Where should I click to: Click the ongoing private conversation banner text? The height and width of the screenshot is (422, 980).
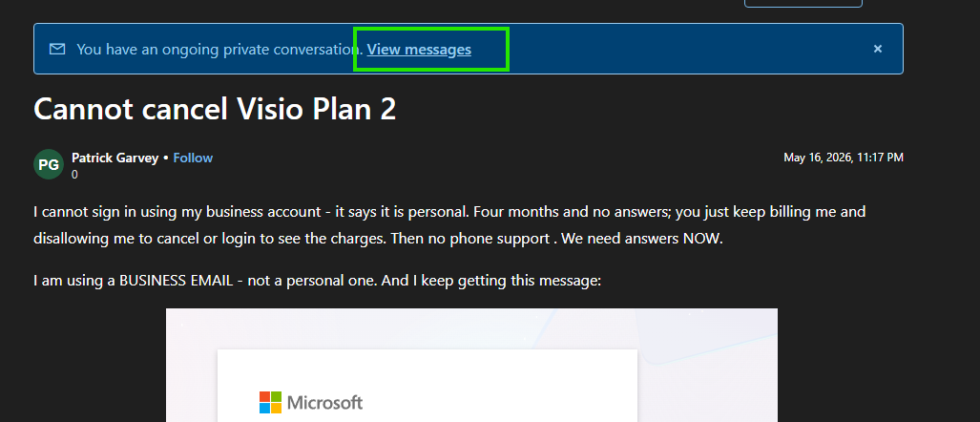pos(220,50)
